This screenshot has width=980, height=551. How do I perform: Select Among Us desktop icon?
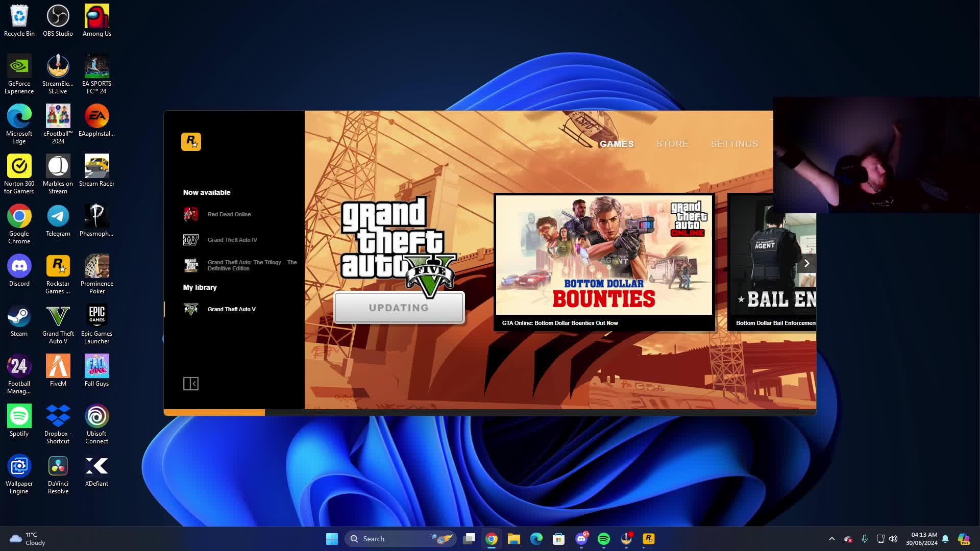[97, 21]
